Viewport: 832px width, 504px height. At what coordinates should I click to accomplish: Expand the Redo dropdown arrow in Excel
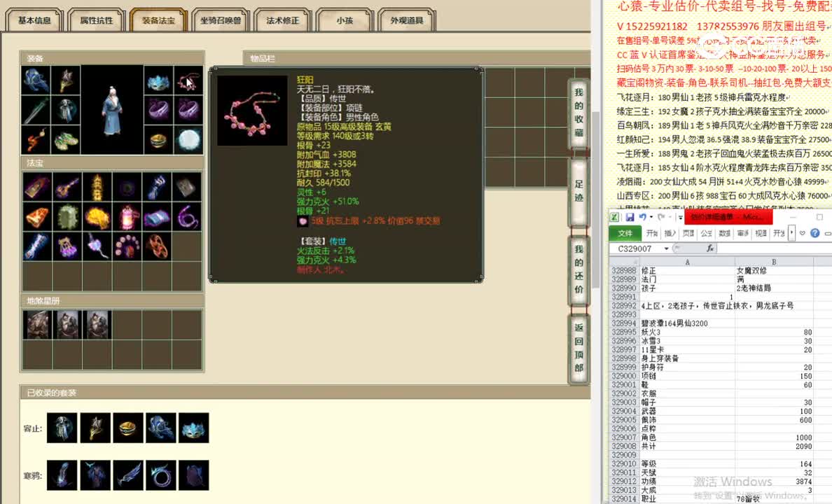click(x=670, y=217)
